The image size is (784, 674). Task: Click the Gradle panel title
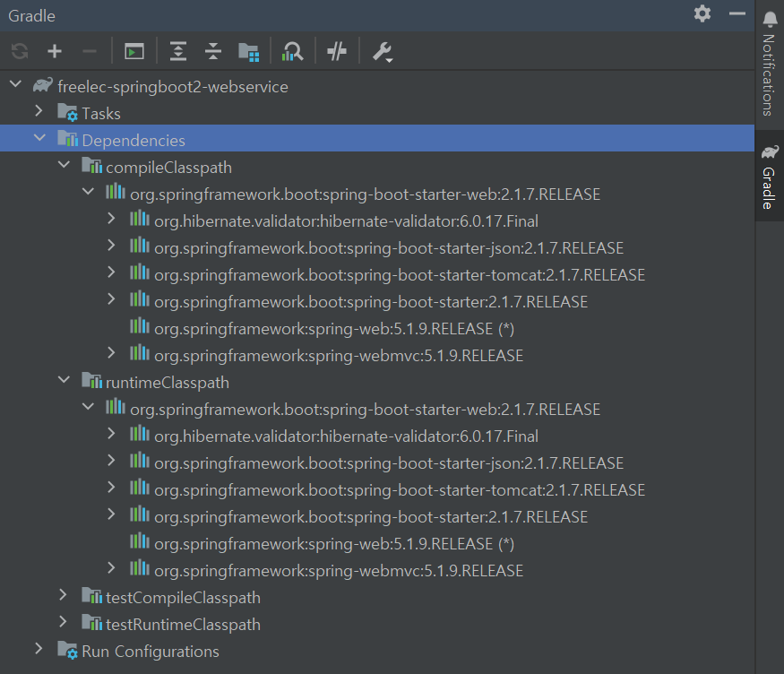[32, 16]
